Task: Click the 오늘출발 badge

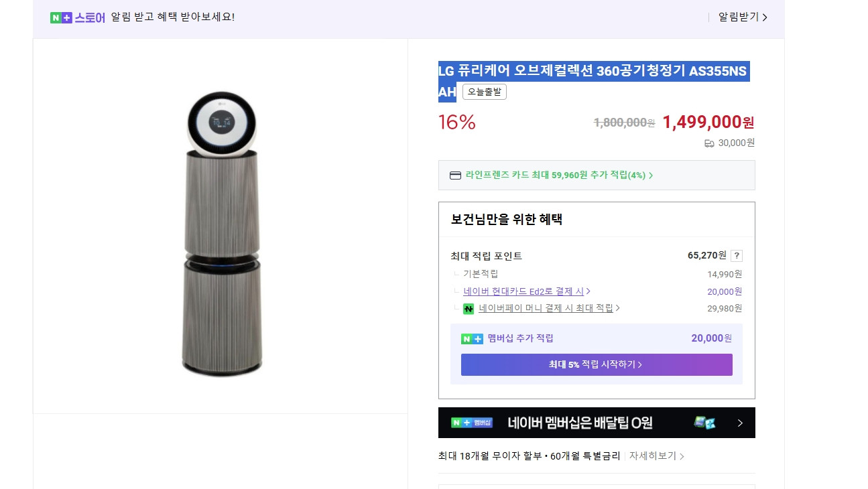Action: 484,92
